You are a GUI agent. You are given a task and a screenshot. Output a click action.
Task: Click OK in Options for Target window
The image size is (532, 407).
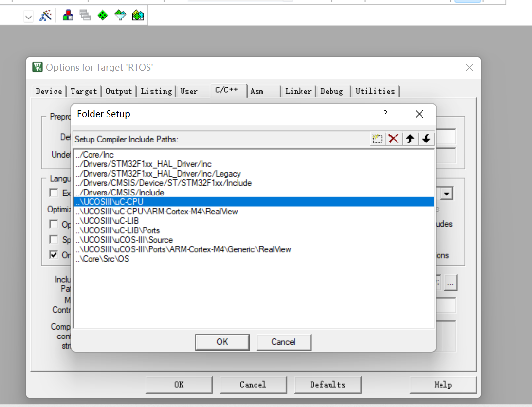point(179,385)
